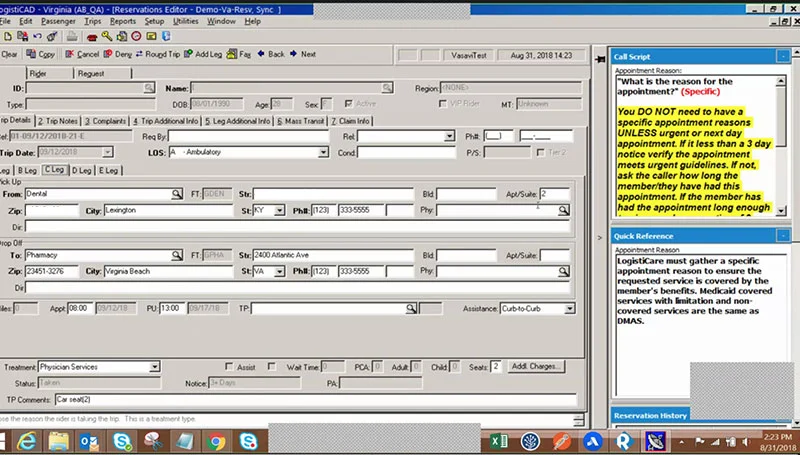The image size is (800, 455).
Task: Click the red telephone toolbar icon
Action: pos(92,37)
